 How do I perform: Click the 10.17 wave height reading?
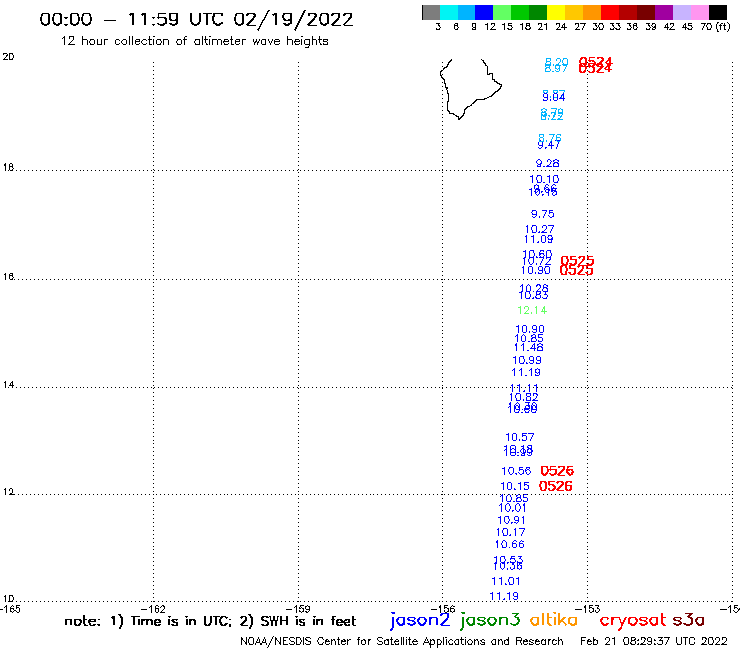point(510,532)
